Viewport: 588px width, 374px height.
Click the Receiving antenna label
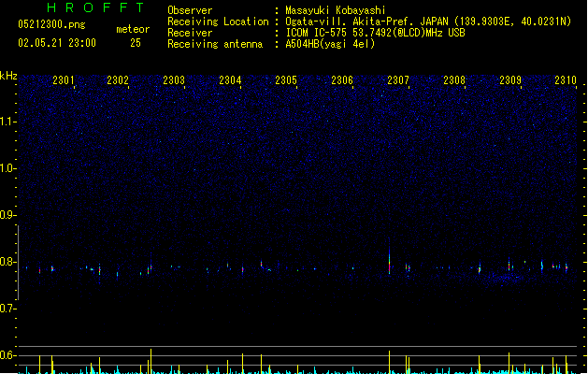click(215, 44)
